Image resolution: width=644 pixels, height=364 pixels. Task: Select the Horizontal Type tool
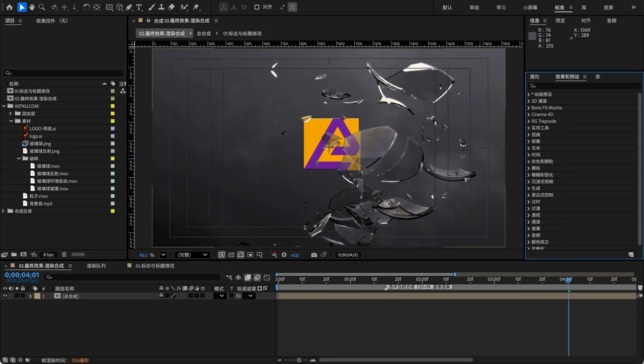tap(139, 7)
